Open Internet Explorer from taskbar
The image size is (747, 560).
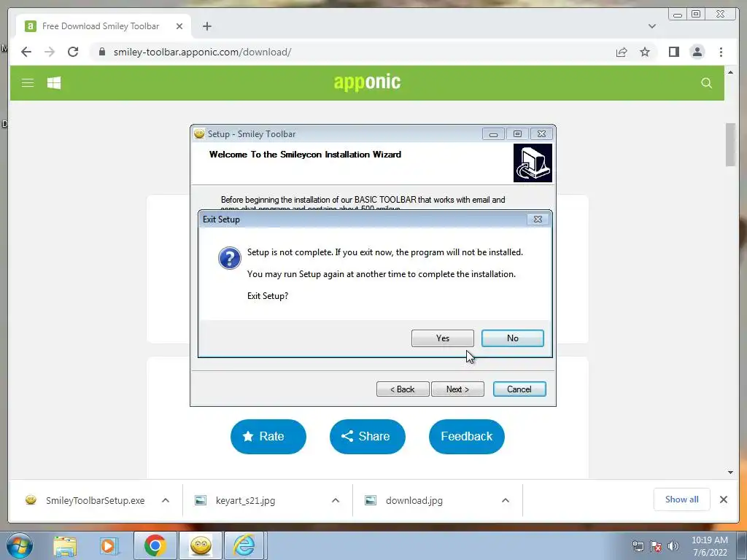(x=244, y=546)
